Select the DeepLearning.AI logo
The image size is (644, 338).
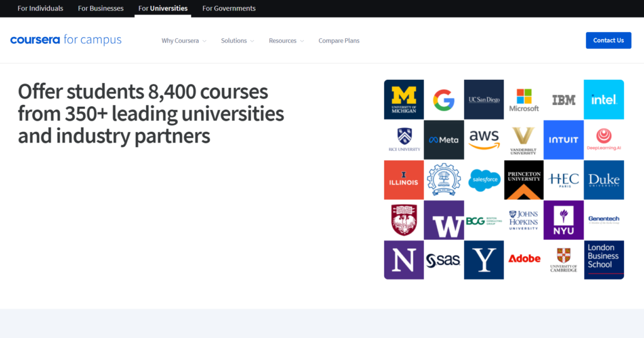[604, 140]
